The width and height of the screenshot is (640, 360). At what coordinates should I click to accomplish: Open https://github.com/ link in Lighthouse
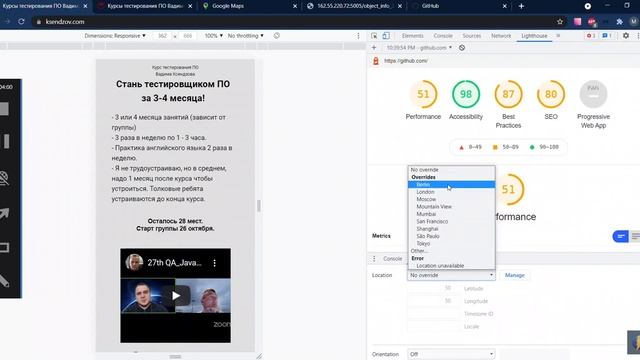point(406,61)
